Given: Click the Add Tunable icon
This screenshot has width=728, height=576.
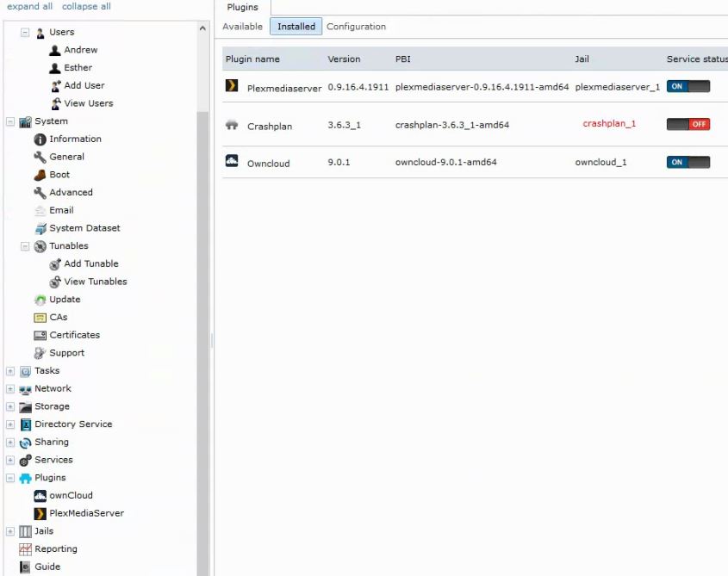Looking at the screenshot, I should pos(55,264).
